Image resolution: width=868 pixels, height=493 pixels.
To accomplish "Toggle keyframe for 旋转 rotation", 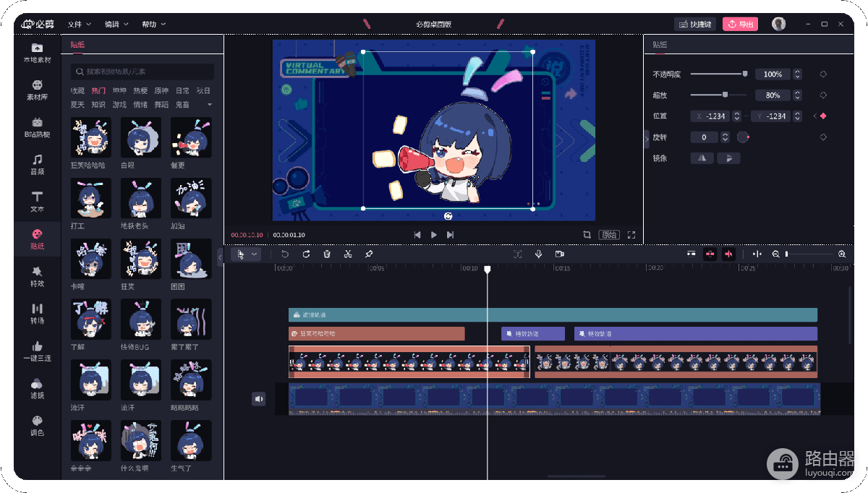I will tap(823, 137).
